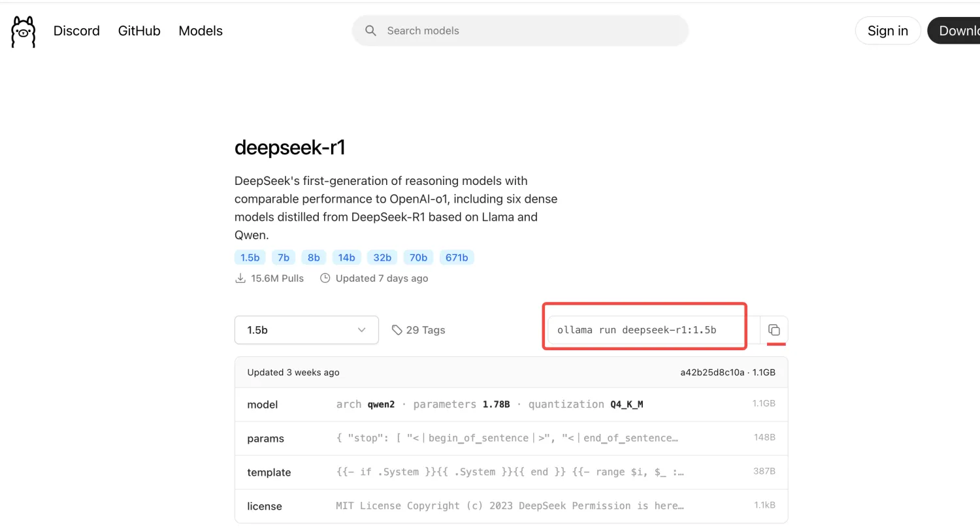Screen dimensions: 980x528
Task: Open the 1.5b version dropdown
Action: [306, 330]
